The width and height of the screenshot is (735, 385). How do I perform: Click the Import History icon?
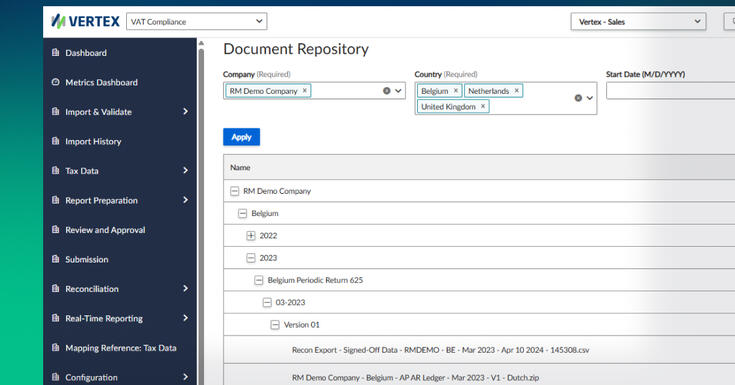[56, 141]
